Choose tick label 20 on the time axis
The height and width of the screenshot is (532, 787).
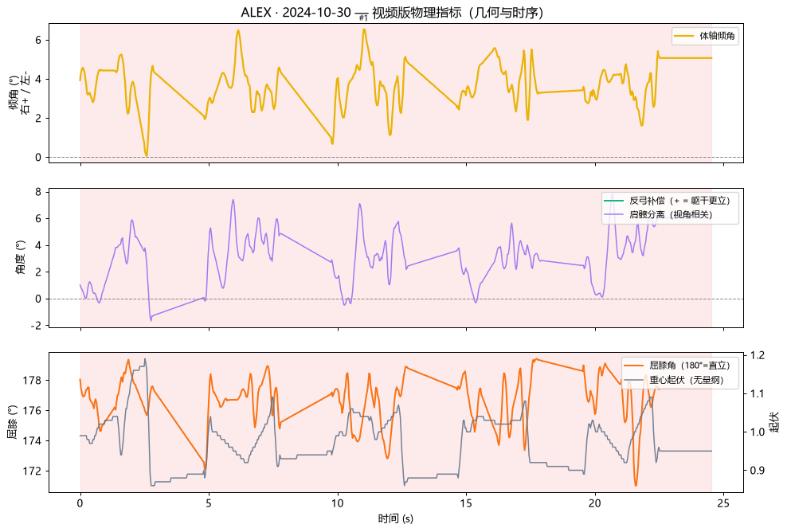click(595, 503)
